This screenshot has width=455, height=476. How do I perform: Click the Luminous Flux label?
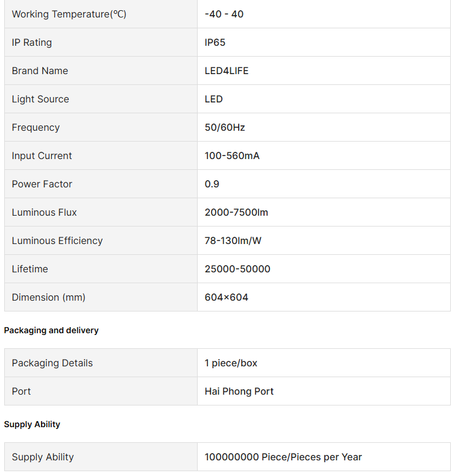click(44, 212)
